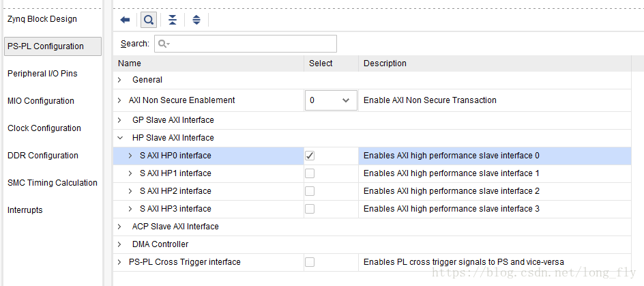Image resolution: width=644 pixels, height=286 pixels.
Task: Go to the Clock Configuration page
Action: pos(44,128)
